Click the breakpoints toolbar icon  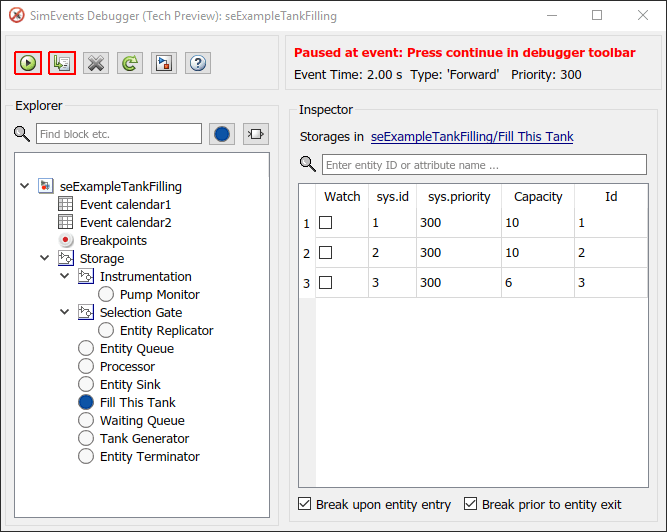[x=164, y=63]
